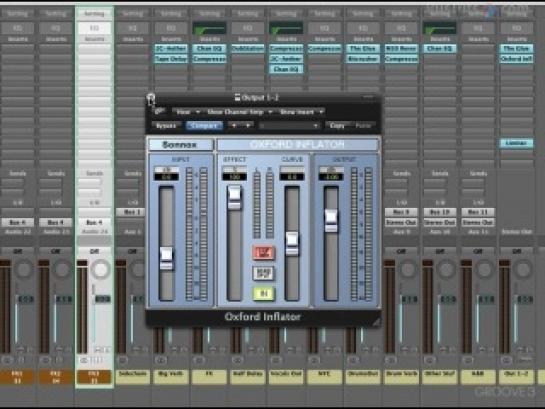Click the EQ box on the Big Verb channel
This screenshot has width=545, height=409.
171,28
